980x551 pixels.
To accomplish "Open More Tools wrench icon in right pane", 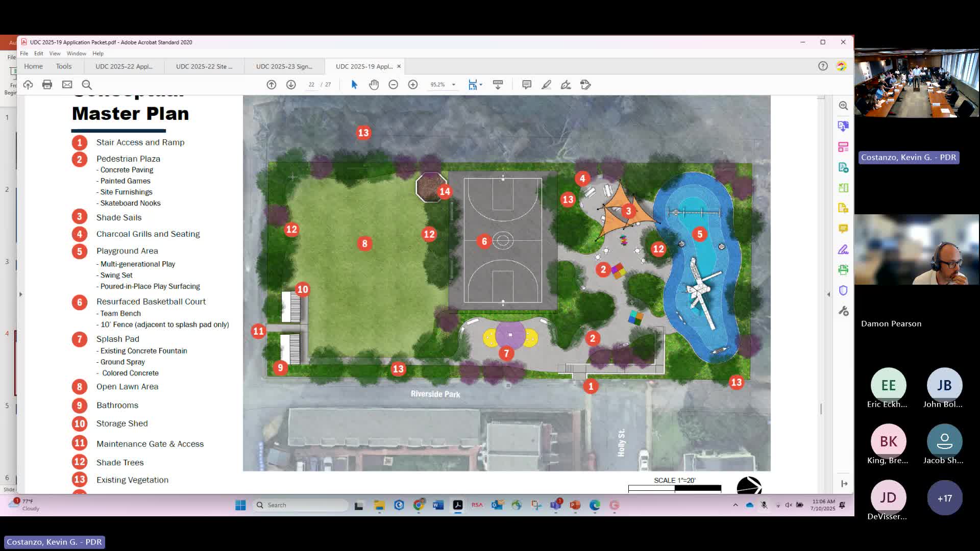I will (x=843, y=311).
